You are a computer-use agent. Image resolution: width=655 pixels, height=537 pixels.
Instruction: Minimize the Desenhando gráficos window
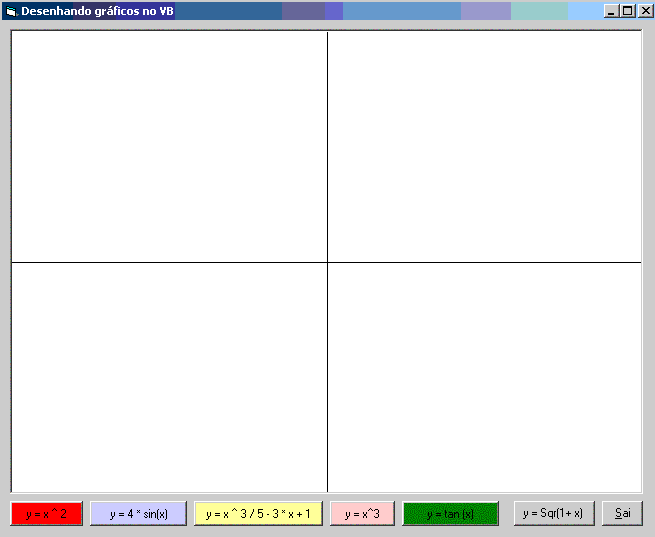pos(611,11)
